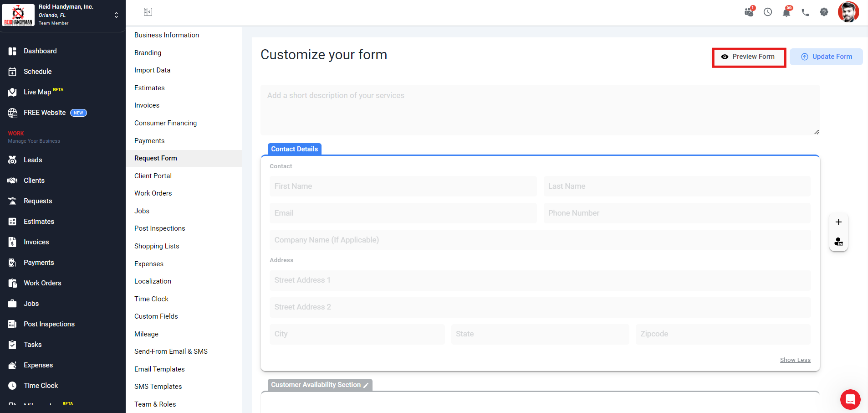Click the user assignment icon below plus
868x413 pixels.
point(838,242)
